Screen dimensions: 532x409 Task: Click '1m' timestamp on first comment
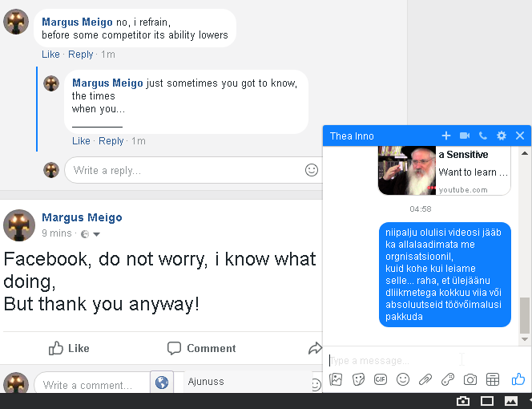coord(108,55)
